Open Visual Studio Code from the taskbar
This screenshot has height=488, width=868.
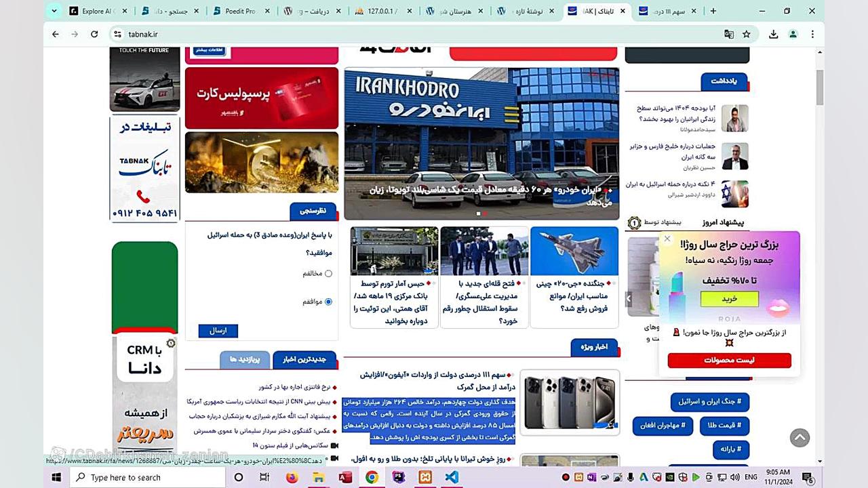(452, 477)
